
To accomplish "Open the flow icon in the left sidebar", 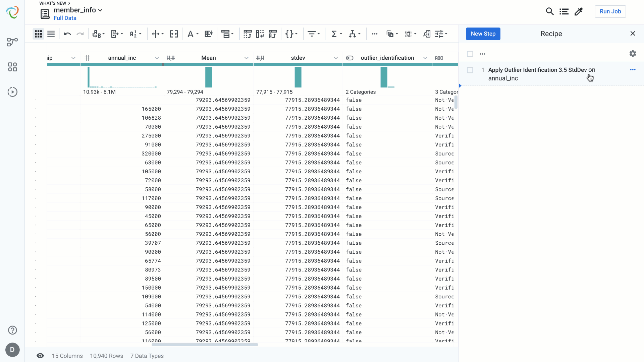I will (x=12, y=42).
